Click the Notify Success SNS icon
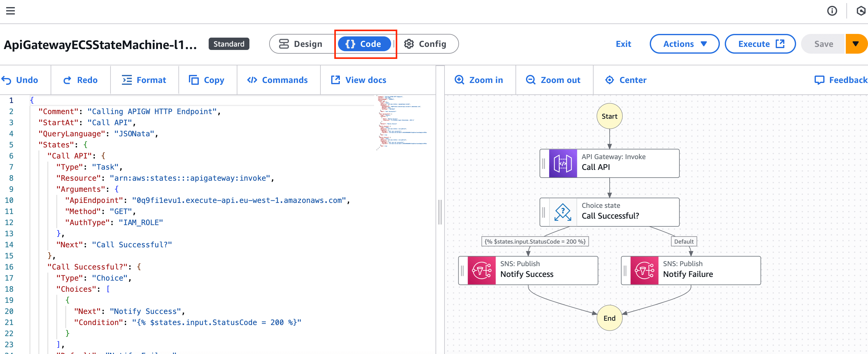This screenshot has height=354, width=868. 481,270
